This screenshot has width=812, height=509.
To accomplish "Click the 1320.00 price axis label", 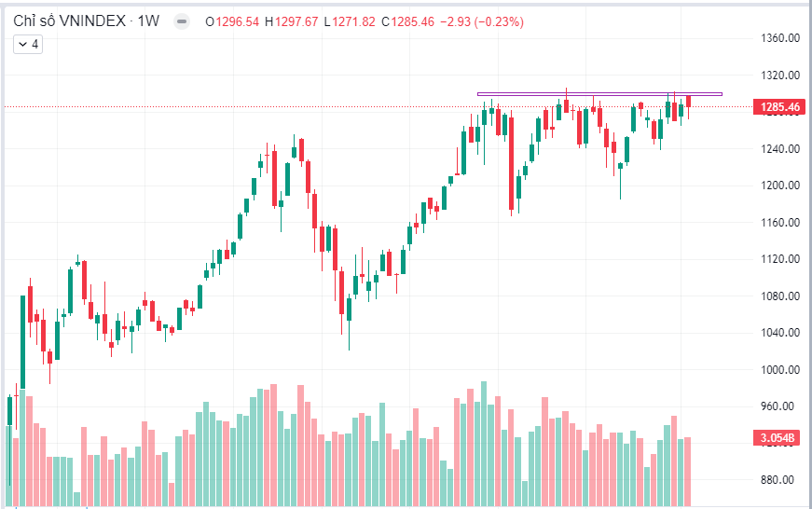I will (780, 76).
